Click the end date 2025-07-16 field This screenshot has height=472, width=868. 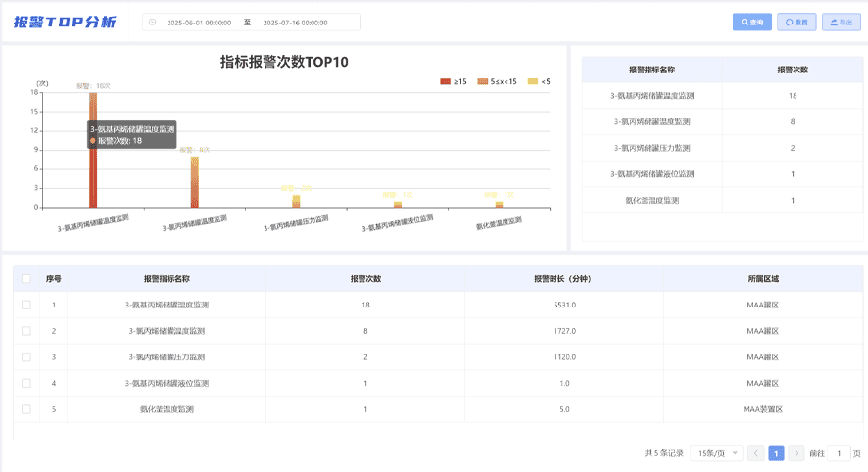click(296, 22)
